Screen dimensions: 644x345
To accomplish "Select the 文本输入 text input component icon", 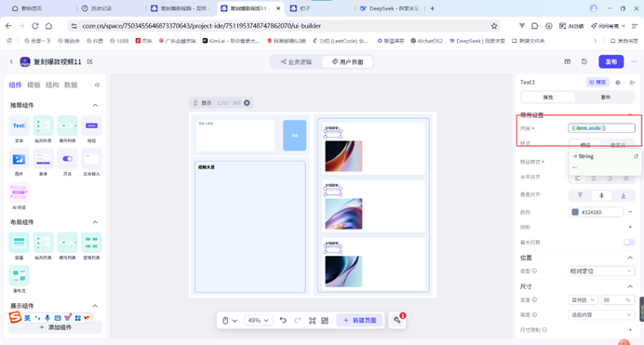I will point(91,159).
